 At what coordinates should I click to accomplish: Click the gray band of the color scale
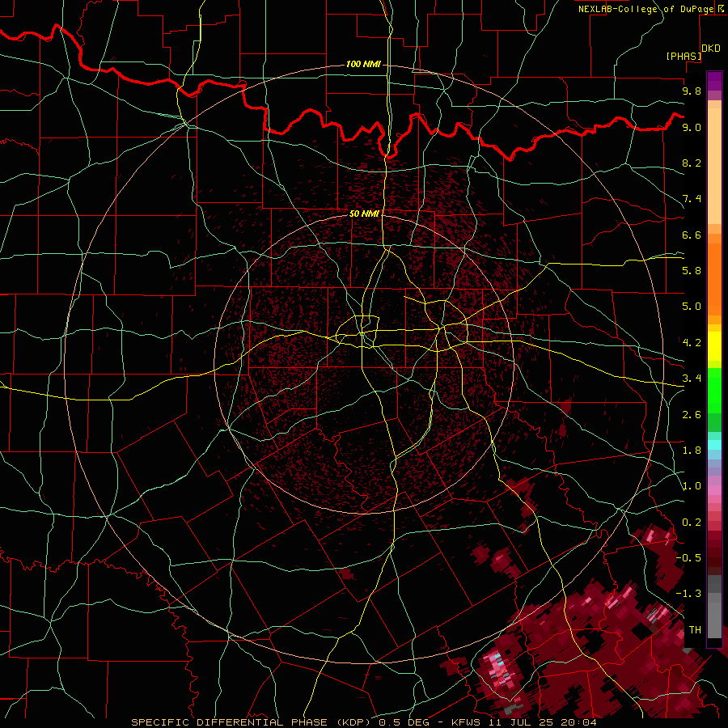tap(714, 607)
